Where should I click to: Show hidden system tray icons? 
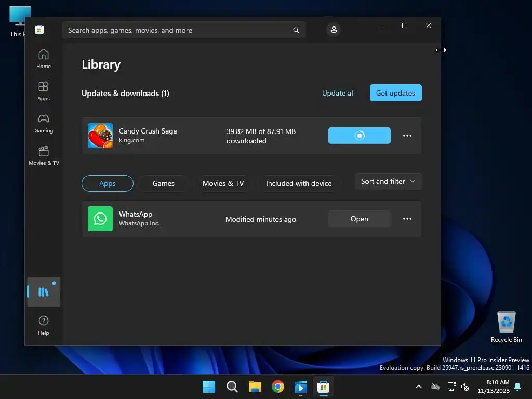pos(419,387)
